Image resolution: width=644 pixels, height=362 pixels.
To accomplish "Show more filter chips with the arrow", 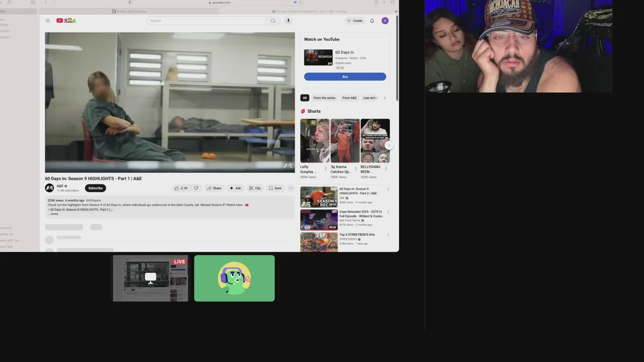I will coord(385,98).
